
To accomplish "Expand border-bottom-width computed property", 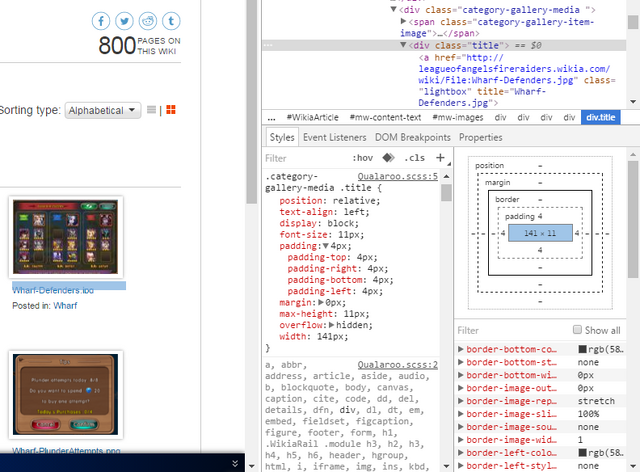I will (x=460, y=375).
